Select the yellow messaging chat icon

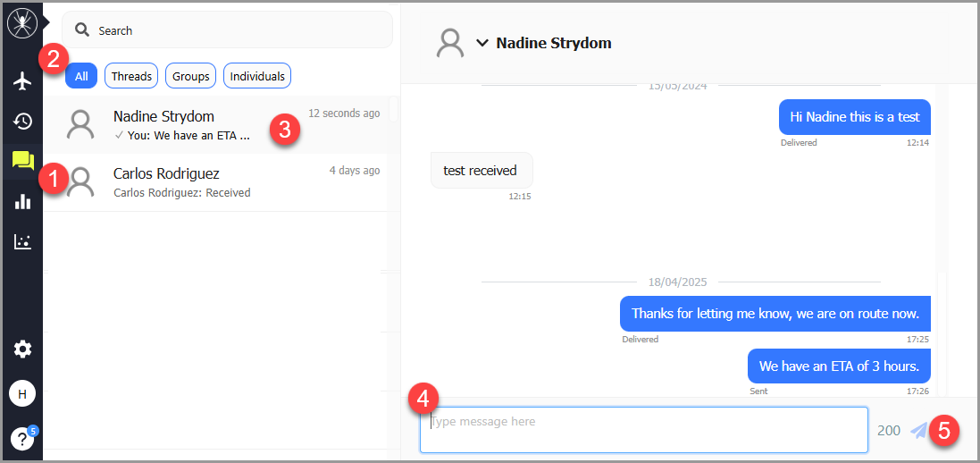pyautogui.click(x=22, y=161)
